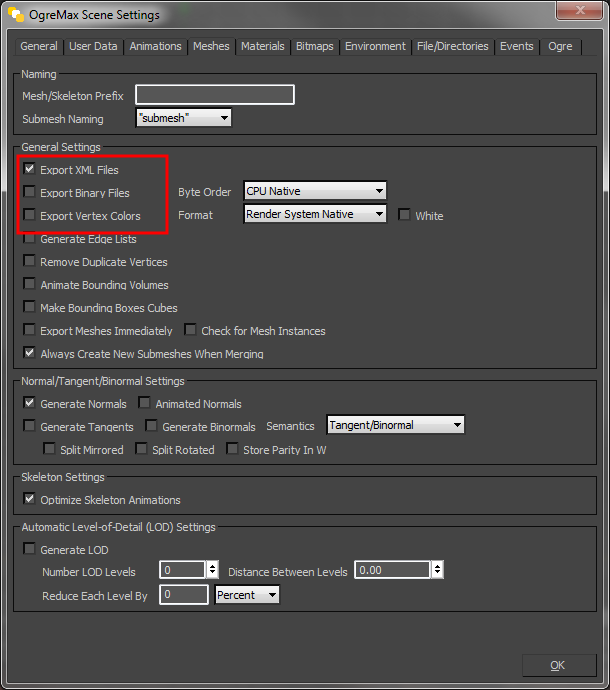Screen dimensions: 610x690
Task: Open the Submesh Naming dropdown
Action: 184,118
